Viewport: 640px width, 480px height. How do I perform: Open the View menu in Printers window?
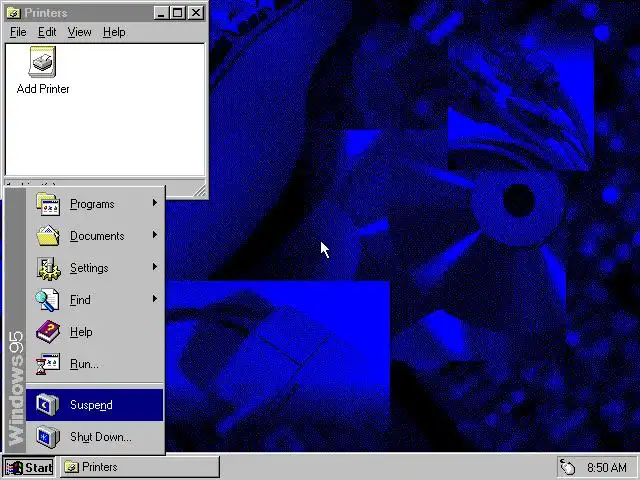pos(79,32)
